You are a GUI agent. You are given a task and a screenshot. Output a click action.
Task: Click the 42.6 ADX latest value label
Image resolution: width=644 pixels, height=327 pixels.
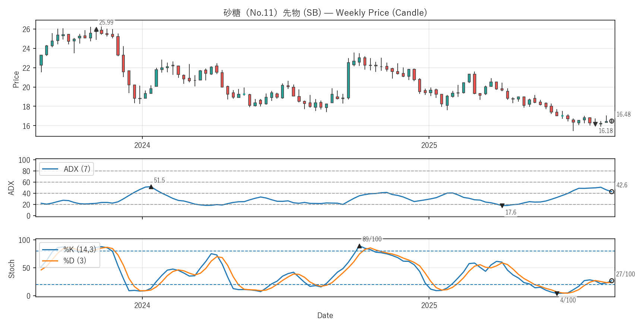[x=622, y=185]
